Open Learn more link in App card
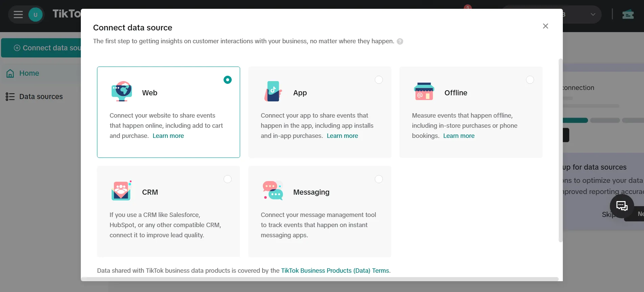The image size is (644, 292). (x=342, y=136)
